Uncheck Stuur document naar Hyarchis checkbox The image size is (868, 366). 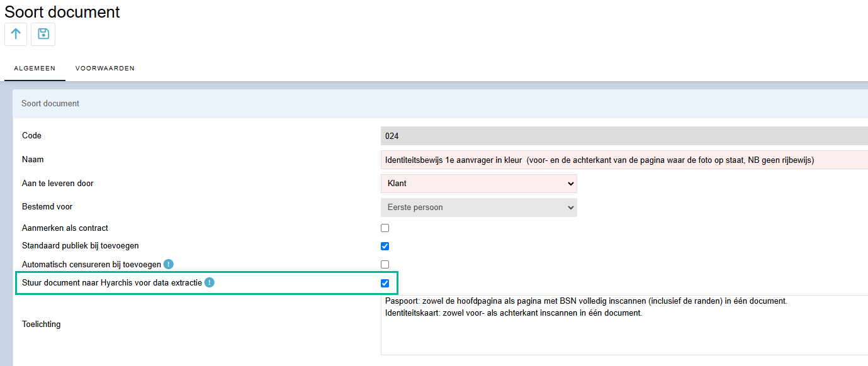pos(385,283)
